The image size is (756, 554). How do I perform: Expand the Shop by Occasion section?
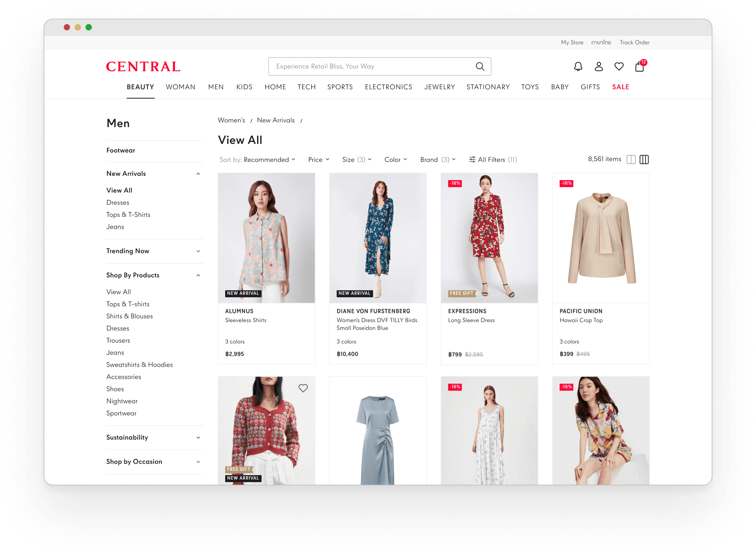[x=198, y=462]
